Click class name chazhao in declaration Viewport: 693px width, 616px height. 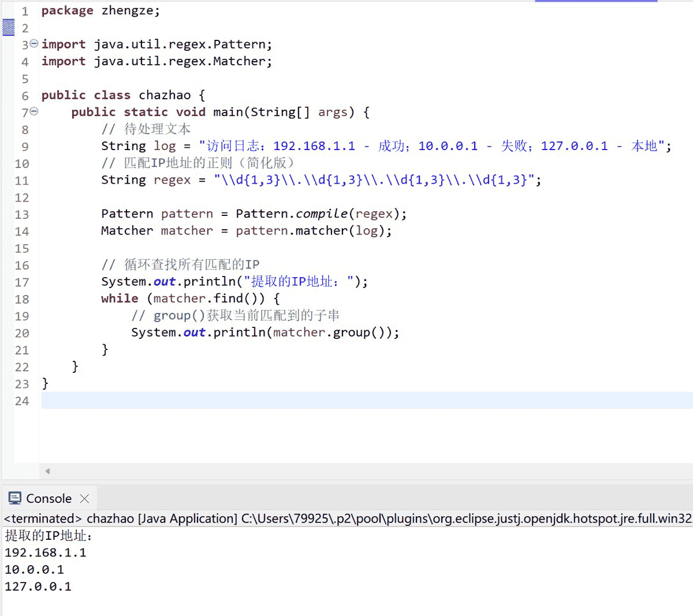click(165, 95)
